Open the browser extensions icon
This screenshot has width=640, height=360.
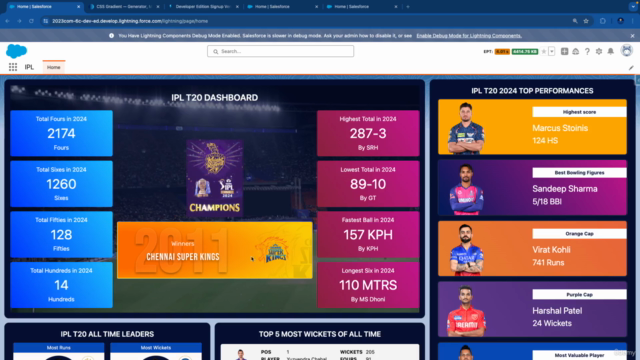(602, 21)
